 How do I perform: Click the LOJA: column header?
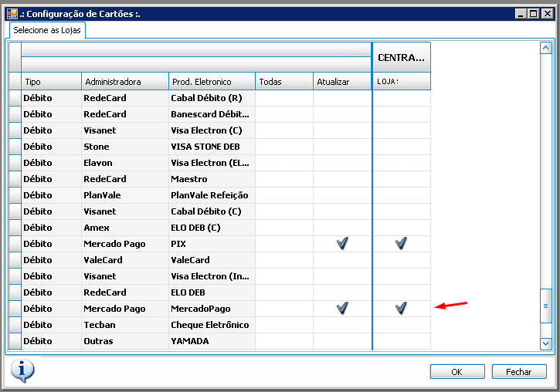click(x=402, y=82)
